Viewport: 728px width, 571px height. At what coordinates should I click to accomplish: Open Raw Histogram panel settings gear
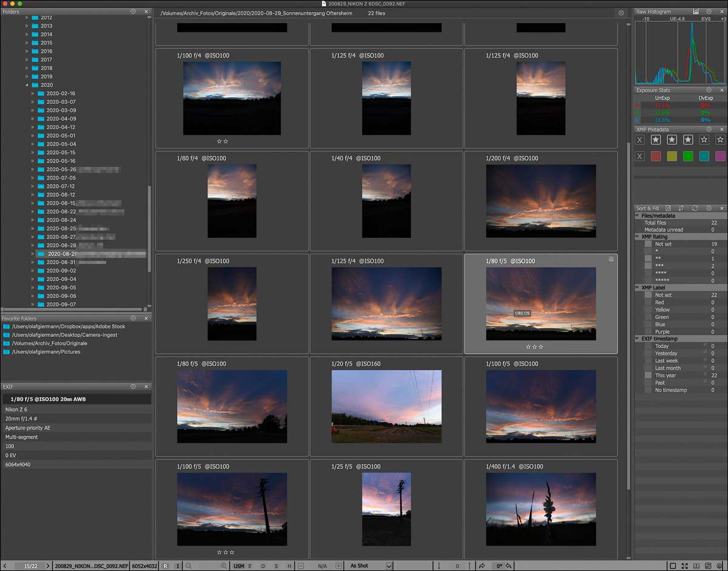click(709, 12)
